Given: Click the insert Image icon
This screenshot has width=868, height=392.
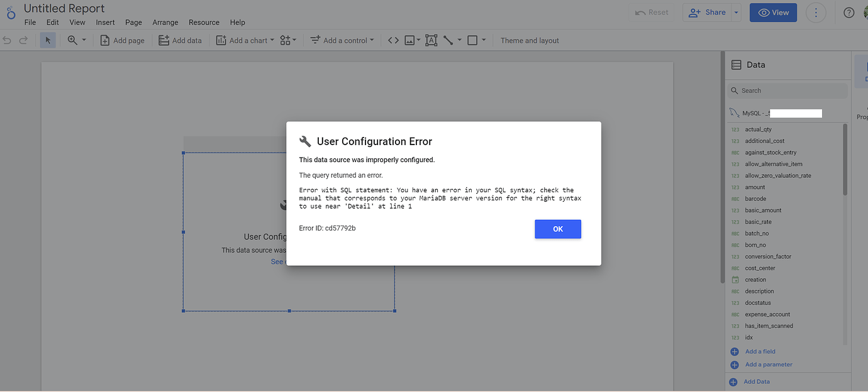Looking at the screenshot, I should (x=410, y=40).
